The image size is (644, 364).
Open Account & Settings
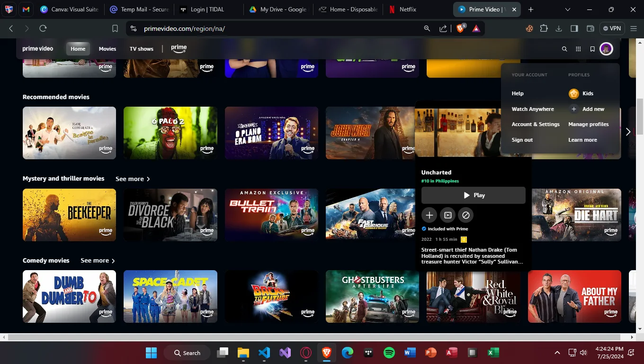click(x=536, y=124)
